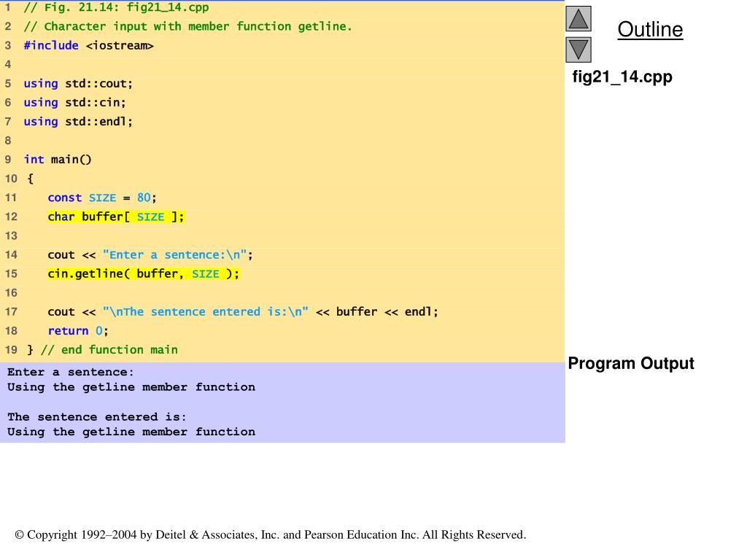Click the Deitel & Associates copyright notice
Viewport: 747px width, 560px height.
[271, 534]
